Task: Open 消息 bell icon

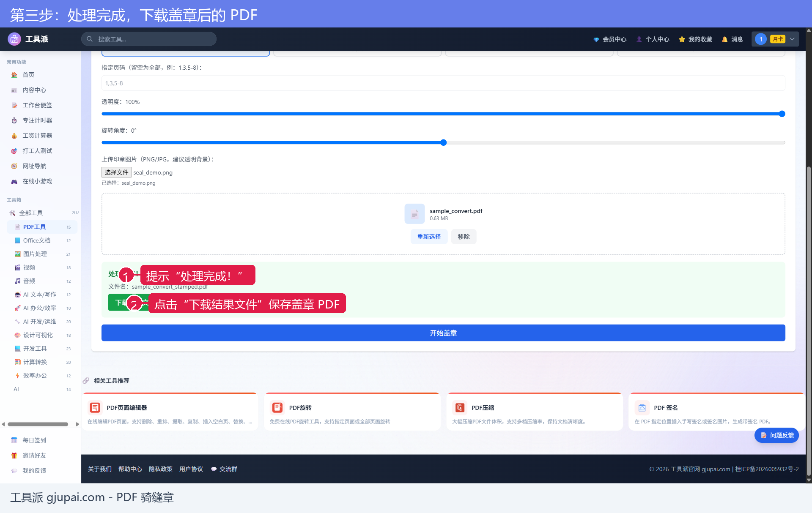Action: 724,39
